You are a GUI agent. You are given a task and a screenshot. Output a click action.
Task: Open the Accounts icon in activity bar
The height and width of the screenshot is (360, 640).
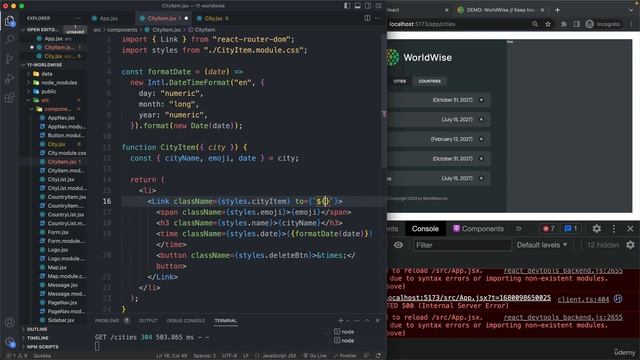pos(9,322)
